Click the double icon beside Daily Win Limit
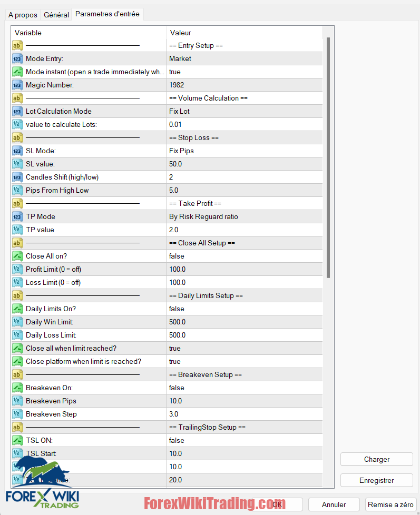Image resolution: width=420 pixels, height=515 pixels. tap(17, 322)
